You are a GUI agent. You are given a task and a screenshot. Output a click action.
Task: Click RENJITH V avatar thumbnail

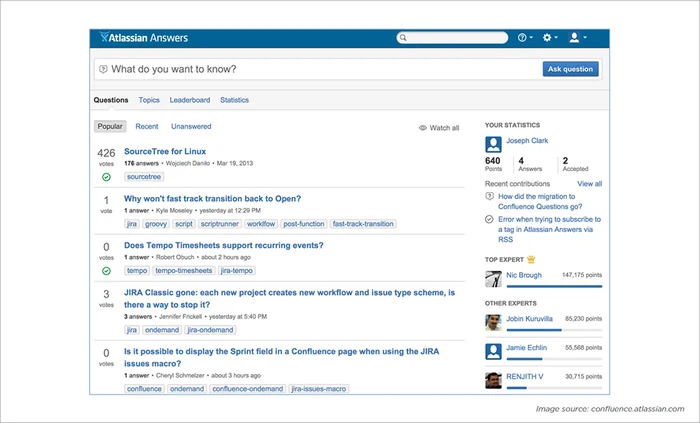pyautogui.click(x=493, y=381)
